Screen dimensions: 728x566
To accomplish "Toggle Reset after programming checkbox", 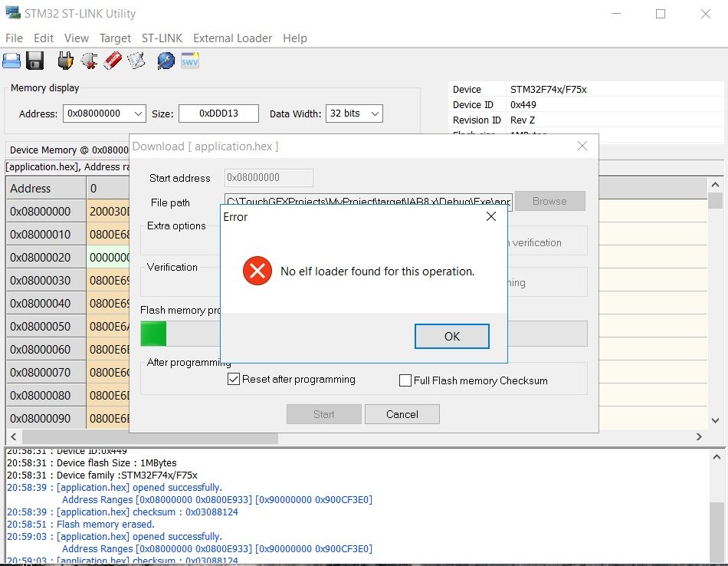I will tap(234, 379).
